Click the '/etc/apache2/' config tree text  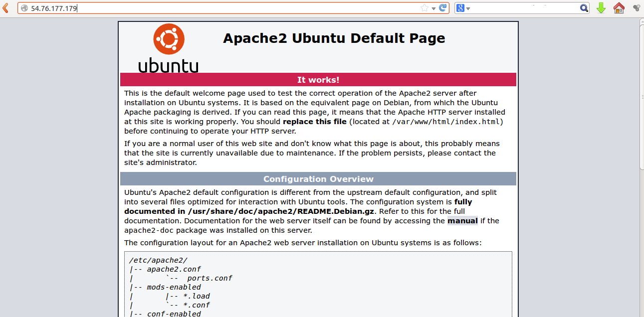158,260
